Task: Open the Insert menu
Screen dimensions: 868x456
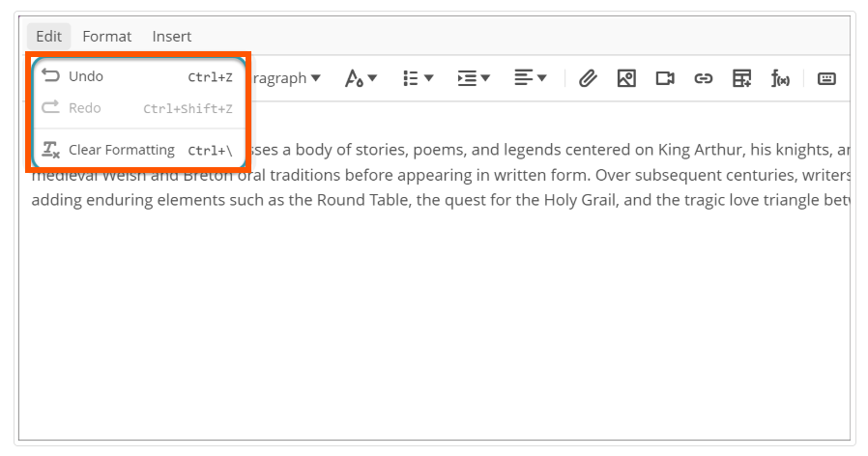Action: point(172,37)
